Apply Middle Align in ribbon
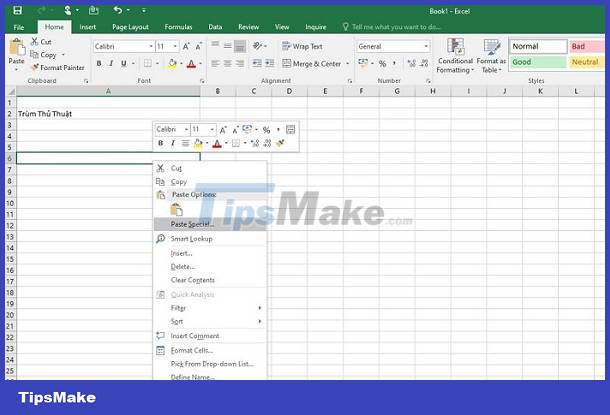 coord(228,46)
